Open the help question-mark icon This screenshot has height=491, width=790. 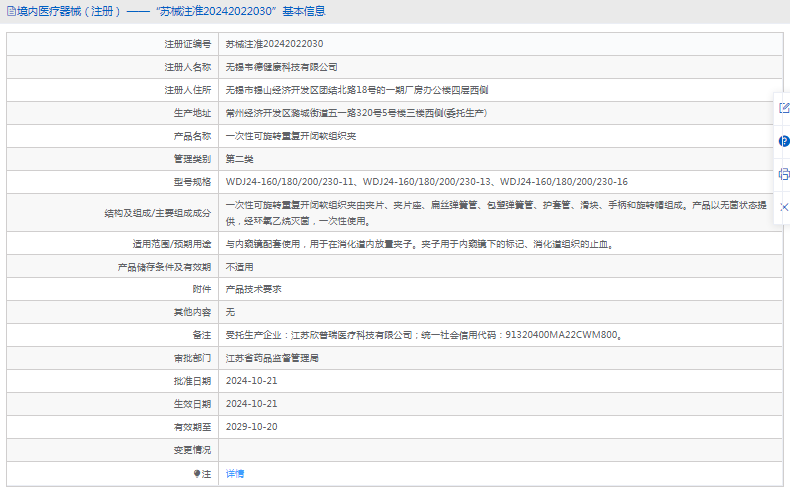[x=784, y=142]
